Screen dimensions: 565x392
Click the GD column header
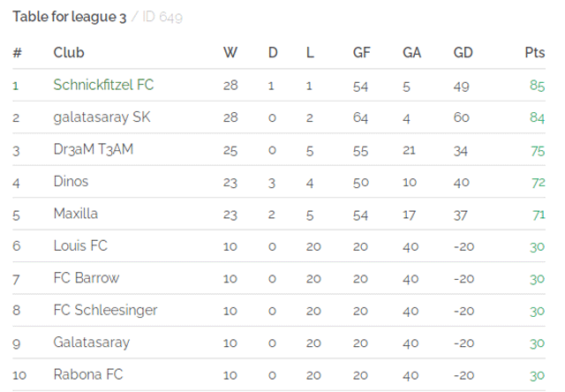[x=463, y=53]
